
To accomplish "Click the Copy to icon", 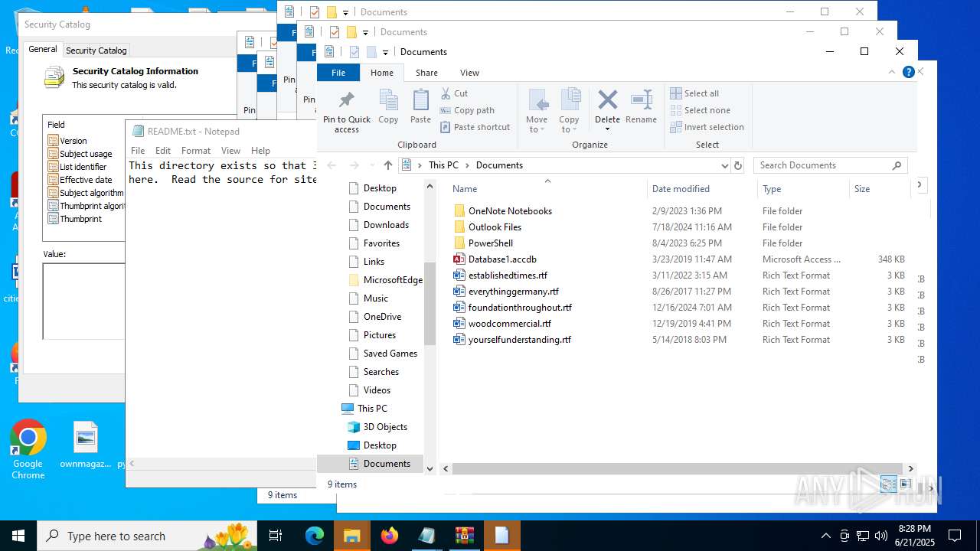I will (570, 100).
